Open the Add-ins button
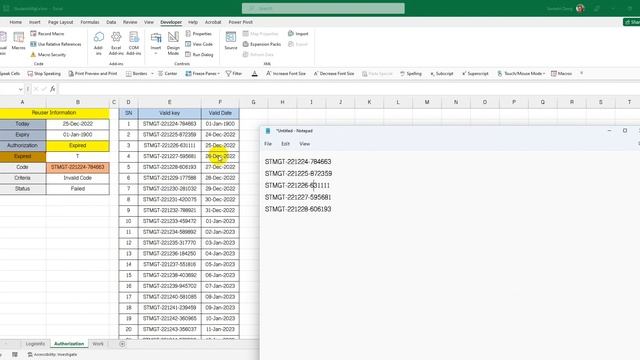Image resolution: width=640 pixels, height=360 pixels. click(x=98, y=43)
